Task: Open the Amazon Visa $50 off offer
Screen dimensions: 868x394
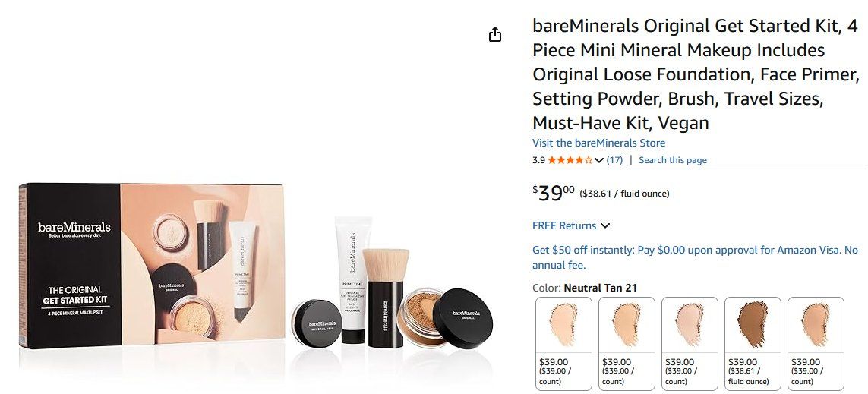Action: click(x=695, y=257)
